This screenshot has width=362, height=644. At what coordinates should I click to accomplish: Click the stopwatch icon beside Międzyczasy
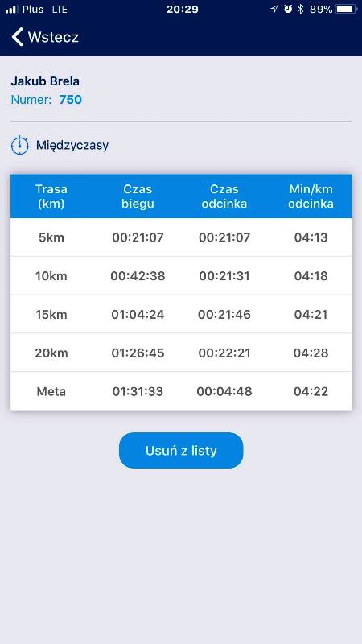tap(19, 146)
